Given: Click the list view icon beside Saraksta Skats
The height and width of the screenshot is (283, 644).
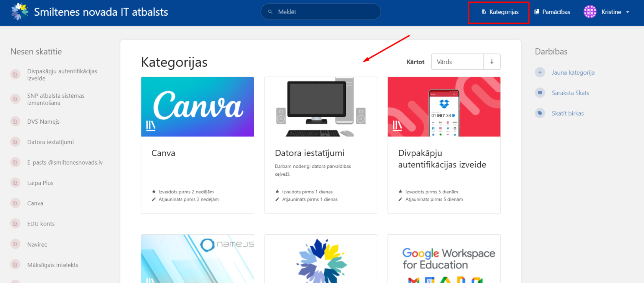Looking at the screenshot, I should point(540,93).
